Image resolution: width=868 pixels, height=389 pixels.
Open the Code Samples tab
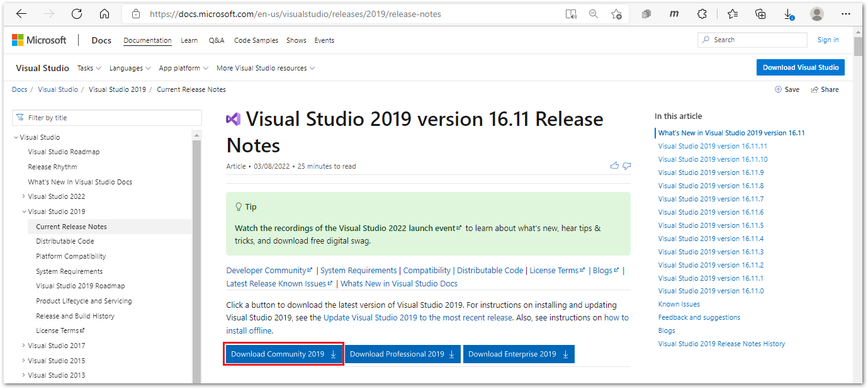(x=256, y=40)
